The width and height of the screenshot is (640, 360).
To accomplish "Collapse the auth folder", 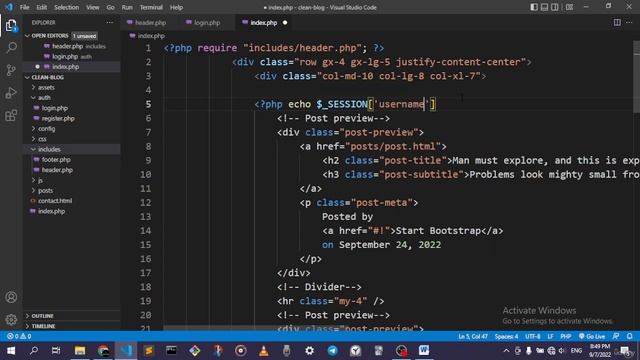I will [44, 98].
